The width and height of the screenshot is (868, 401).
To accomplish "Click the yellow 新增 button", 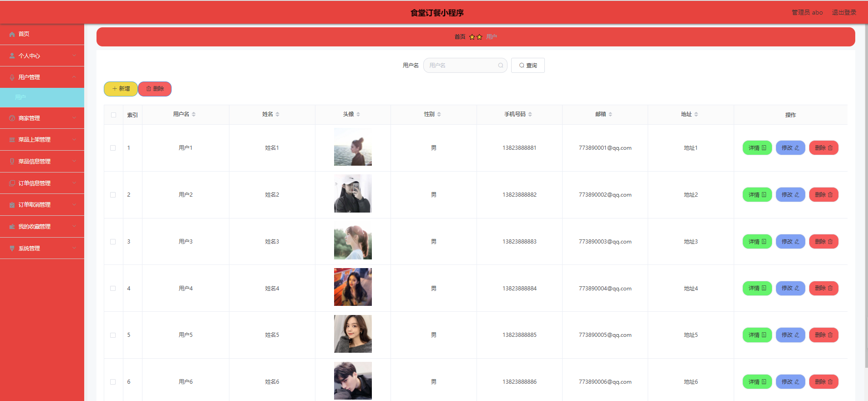I will click(x=121, y=89).
